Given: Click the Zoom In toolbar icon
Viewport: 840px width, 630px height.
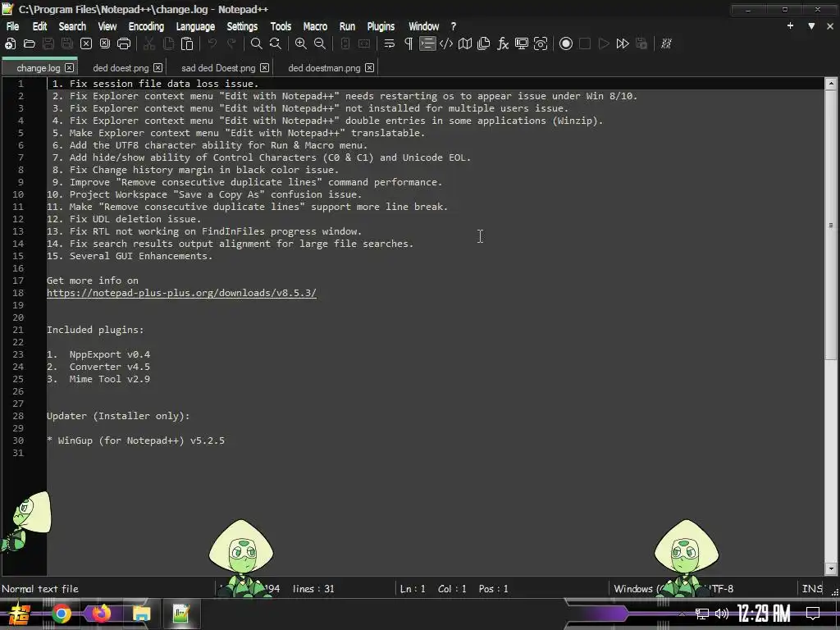Looking at the screenshot, I should click(x=300, y=44).
